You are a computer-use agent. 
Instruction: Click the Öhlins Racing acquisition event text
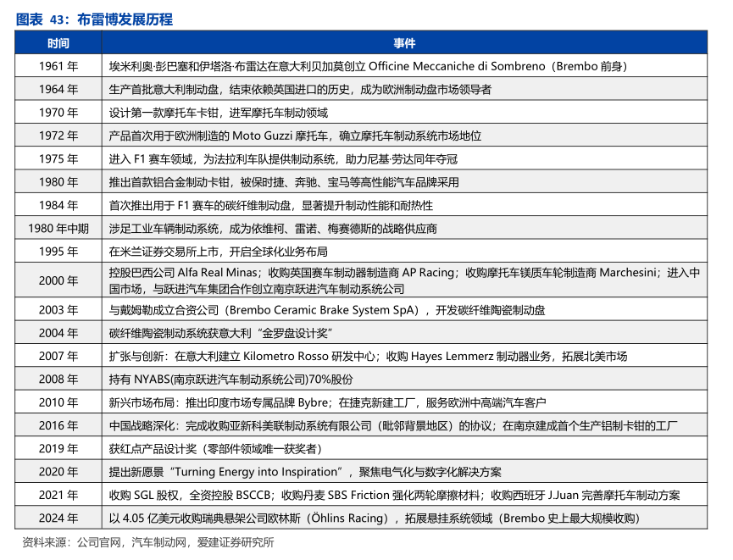(374, 518)
